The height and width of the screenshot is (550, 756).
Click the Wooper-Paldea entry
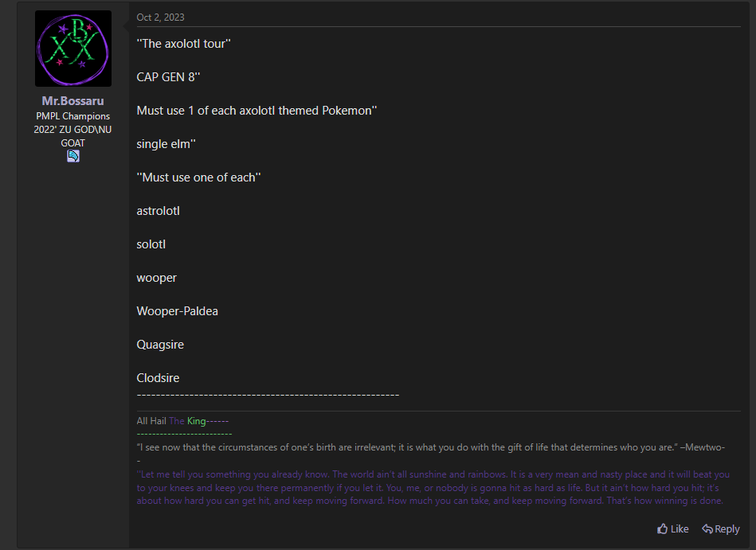178,311
